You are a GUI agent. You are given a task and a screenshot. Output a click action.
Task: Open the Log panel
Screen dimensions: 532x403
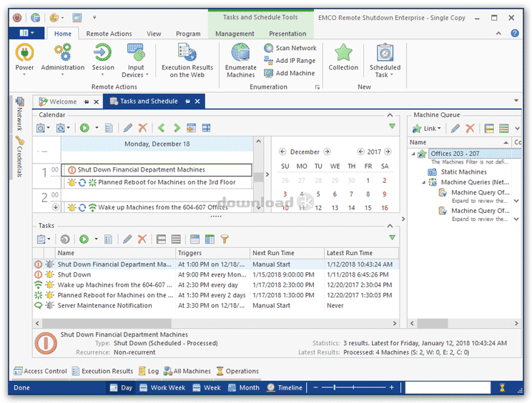149,371
